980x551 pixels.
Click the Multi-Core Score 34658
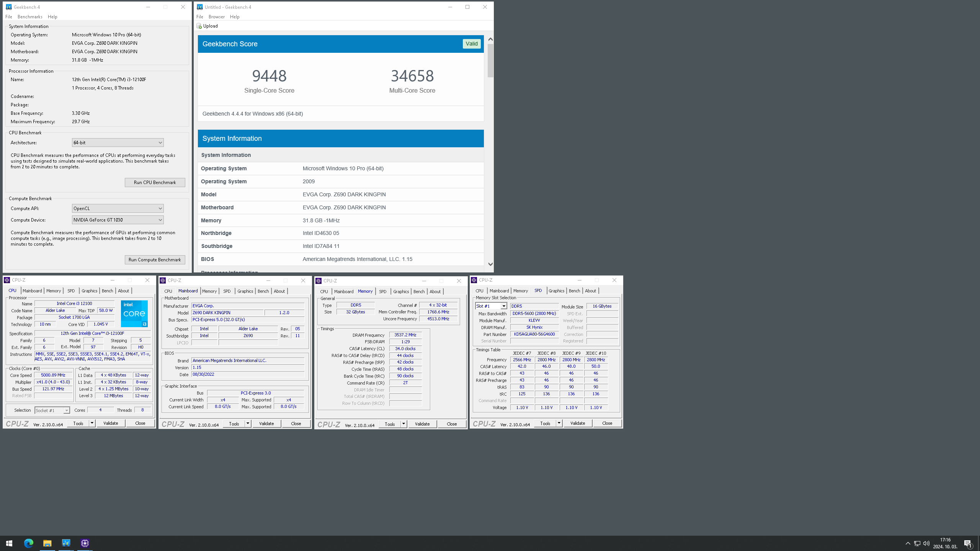coord(412,76)
